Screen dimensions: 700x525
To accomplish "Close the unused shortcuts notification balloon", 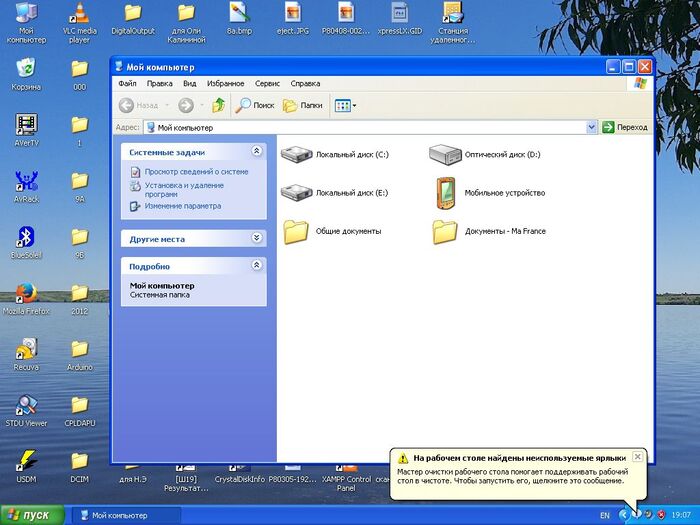I will [x=637, y=456].
